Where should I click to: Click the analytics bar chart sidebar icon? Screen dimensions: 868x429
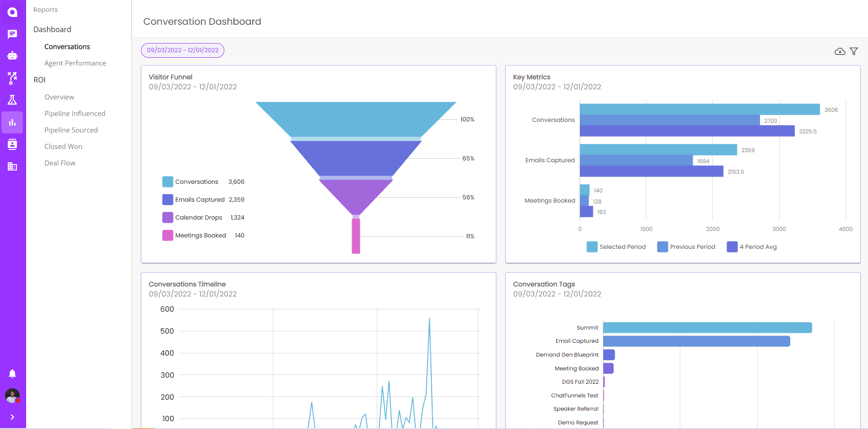(12, 122)
